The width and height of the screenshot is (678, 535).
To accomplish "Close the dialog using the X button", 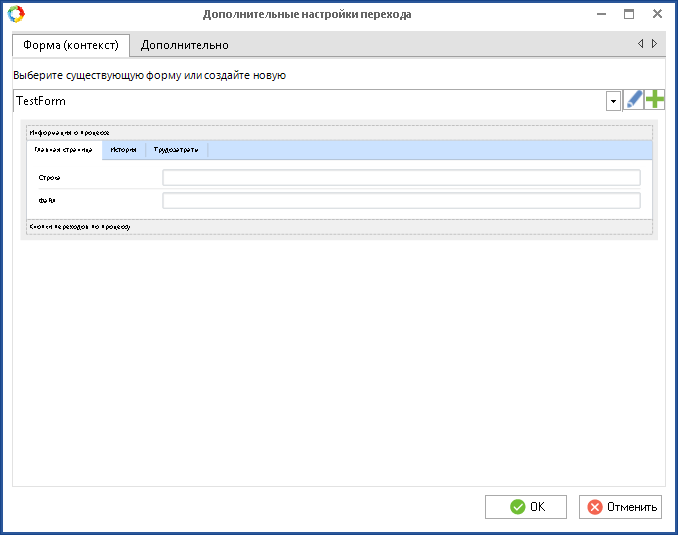I will (657, 14).
